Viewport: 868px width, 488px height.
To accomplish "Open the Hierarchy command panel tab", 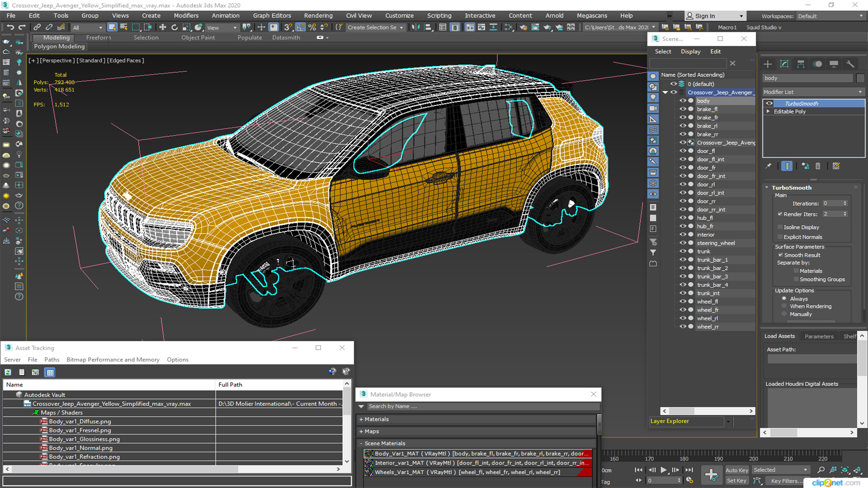I will click(x=801, y=64).
